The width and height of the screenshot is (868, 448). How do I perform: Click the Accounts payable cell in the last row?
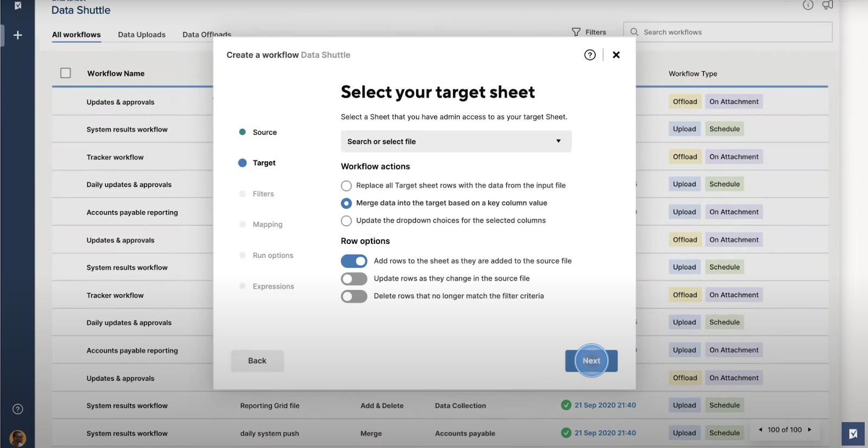[x=465, y=433]
